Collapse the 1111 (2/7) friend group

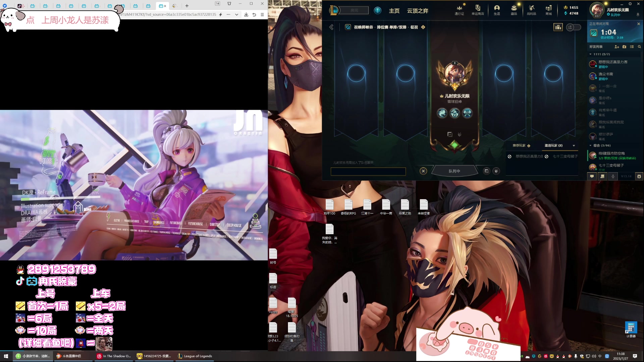pyautogui.click(x=590, y=54)
